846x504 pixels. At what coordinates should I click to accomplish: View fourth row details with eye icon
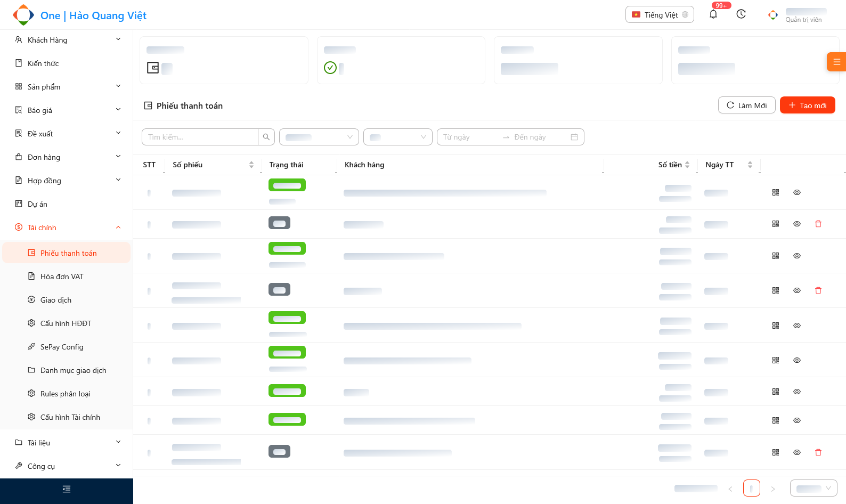797,290
